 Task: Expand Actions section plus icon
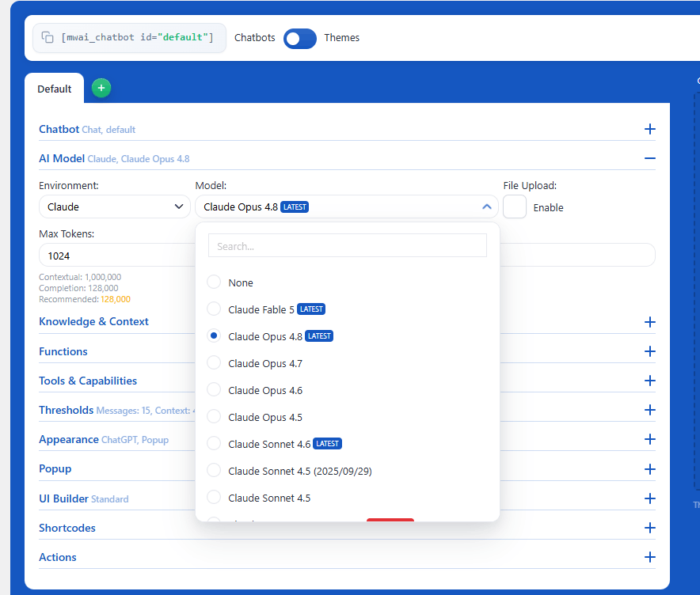pyautogui.click(x=649, y=557)
